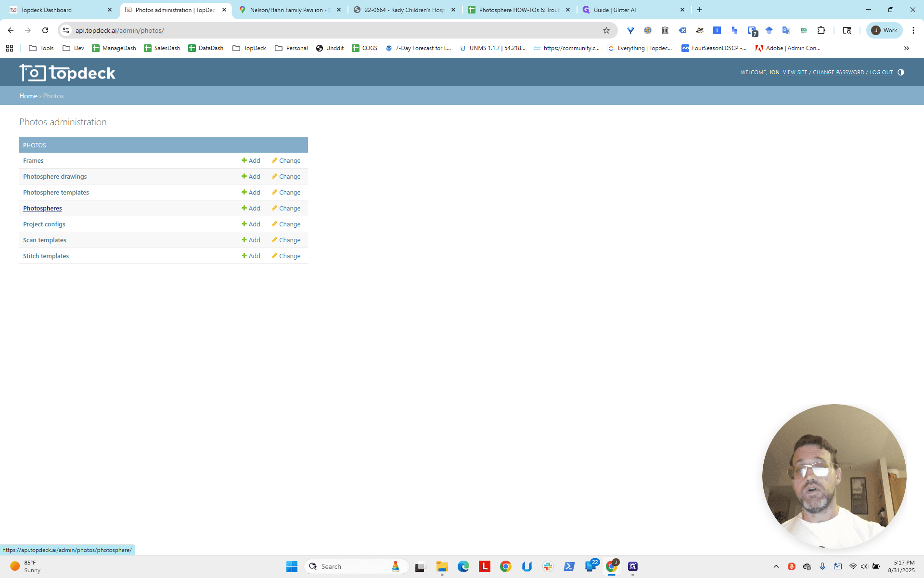Viewport: 924px width, 578px height.
Task: Click the Home breadcrumb link
Action: (28, 96)
